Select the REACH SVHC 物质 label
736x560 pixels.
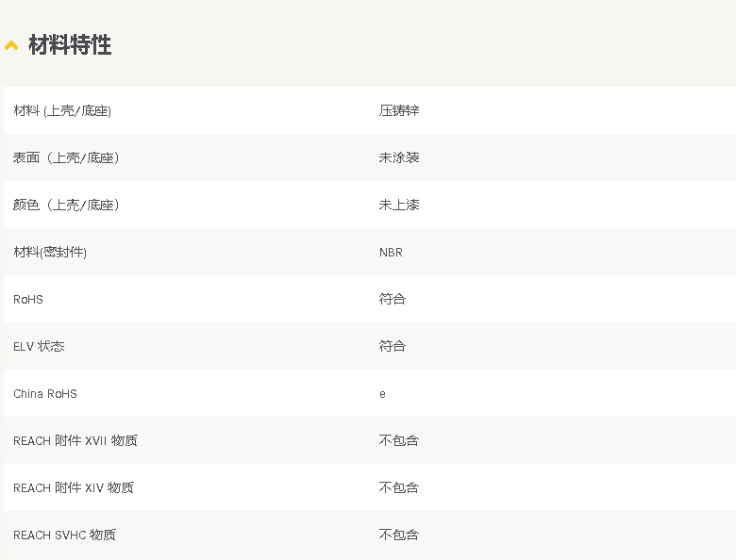pyautogui.click(x=64, y=535)
